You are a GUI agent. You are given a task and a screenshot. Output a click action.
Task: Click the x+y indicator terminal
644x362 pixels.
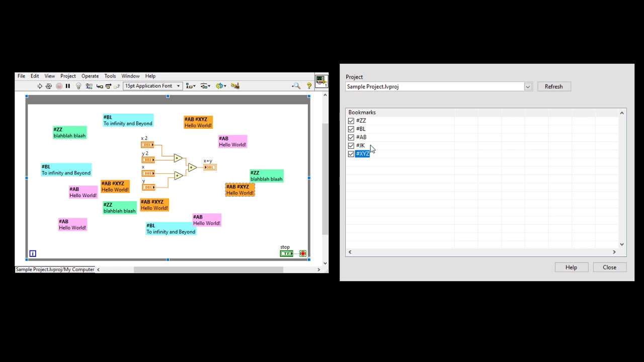pos(210,167)
